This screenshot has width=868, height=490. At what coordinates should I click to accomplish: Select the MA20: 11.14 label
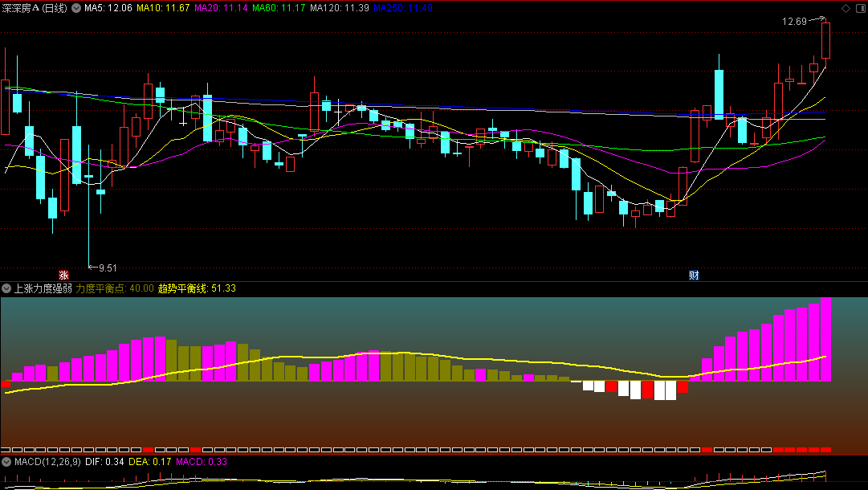coord(221,8)
